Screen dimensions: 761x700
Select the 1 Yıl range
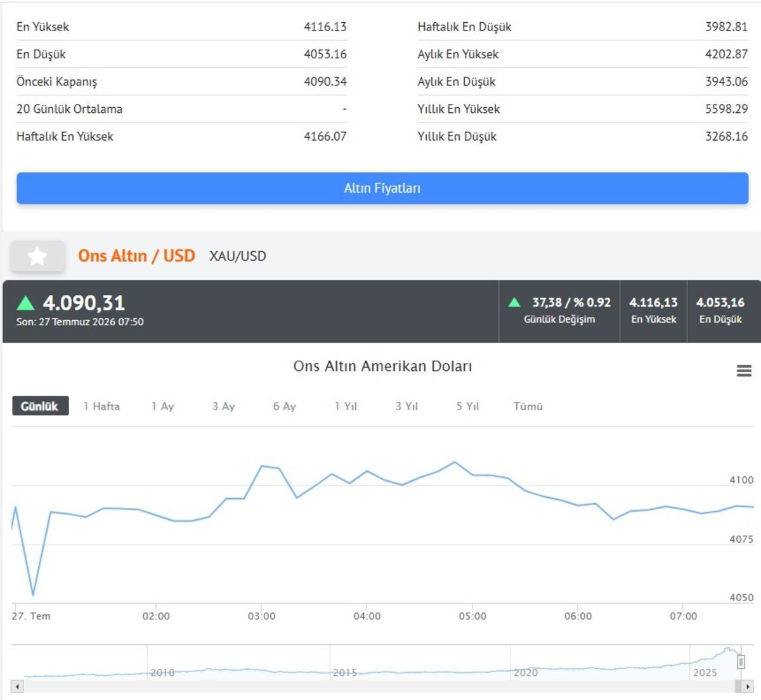click(x=346, y=406)
